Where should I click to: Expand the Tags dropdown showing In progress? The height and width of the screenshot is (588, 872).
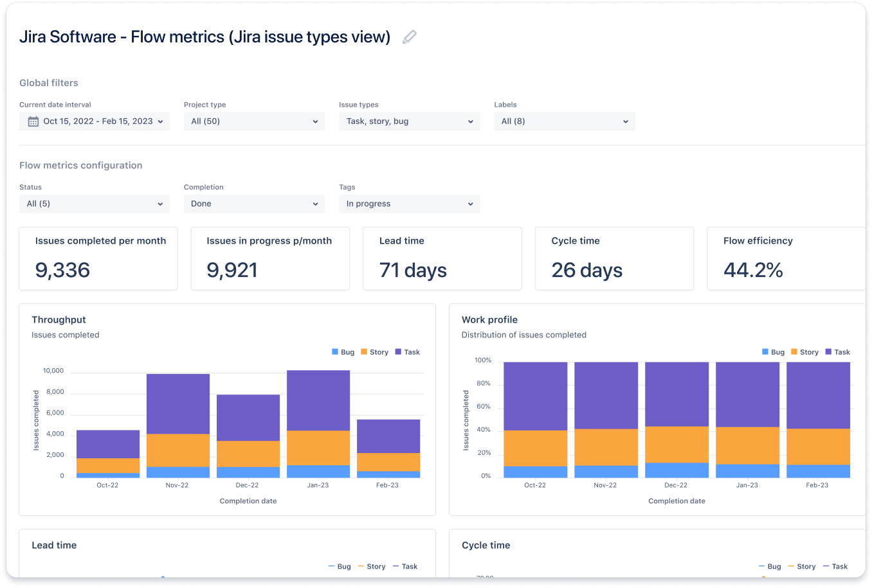(409, 203)
